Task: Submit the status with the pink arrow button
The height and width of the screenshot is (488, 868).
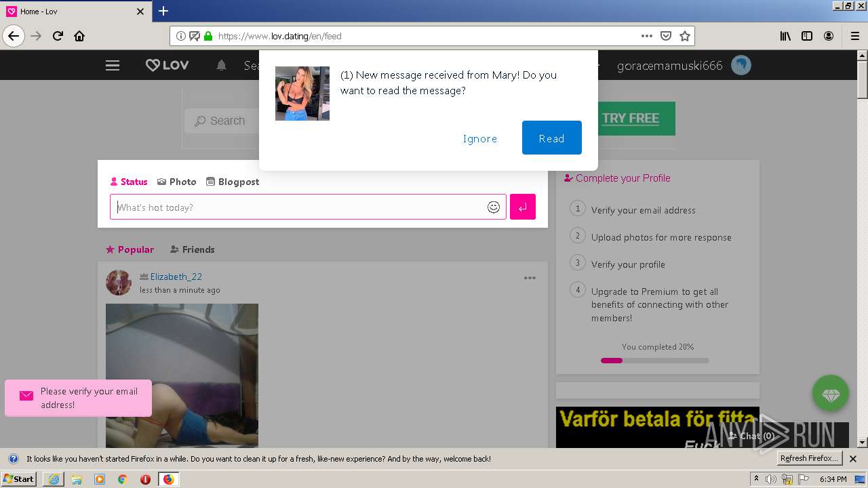Action: coord(523,207)
